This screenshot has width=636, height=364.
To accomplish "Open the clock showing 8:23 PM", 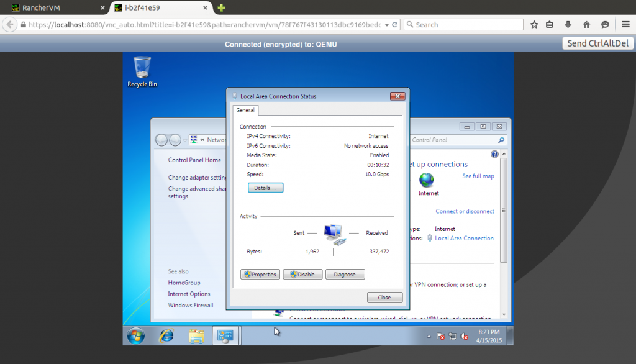I will (489, 336).
